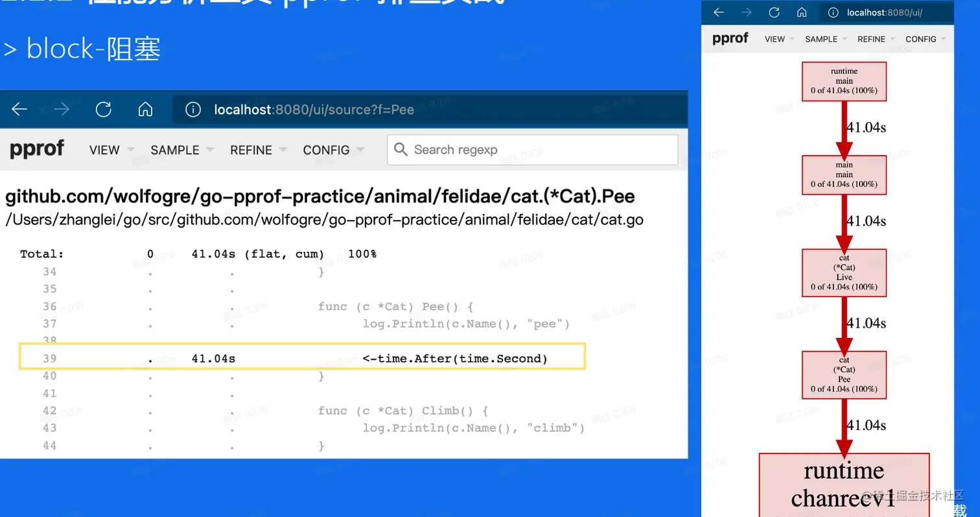980x517 pixels.
Task: Click home icon in the graph view browser
Action: coord(802,12)
